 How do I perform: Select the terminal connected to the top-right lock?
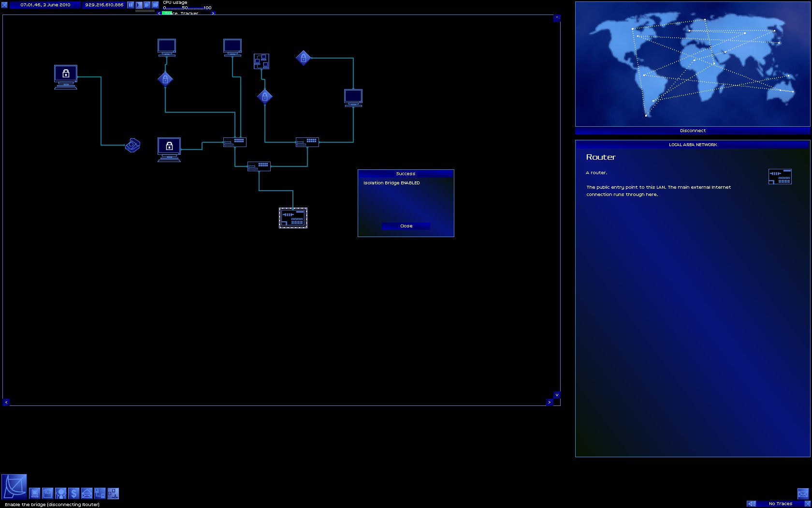click(x=353, y=98)
